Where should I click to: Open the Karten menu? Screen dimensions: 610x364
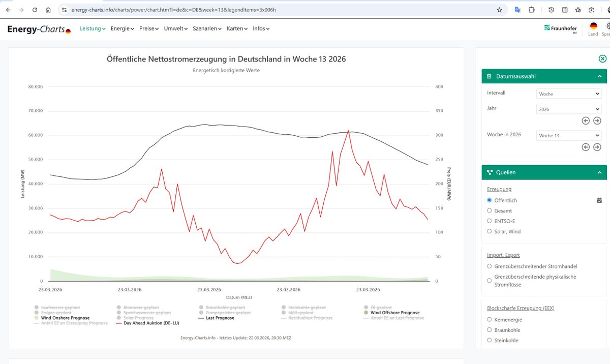click(237, 28)
